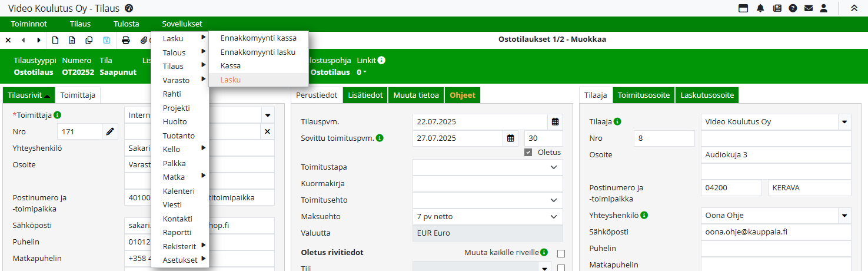Tick the checkbox beside the Tili field
The width and height of the screenshot is (868, 271).
[560, 268]
